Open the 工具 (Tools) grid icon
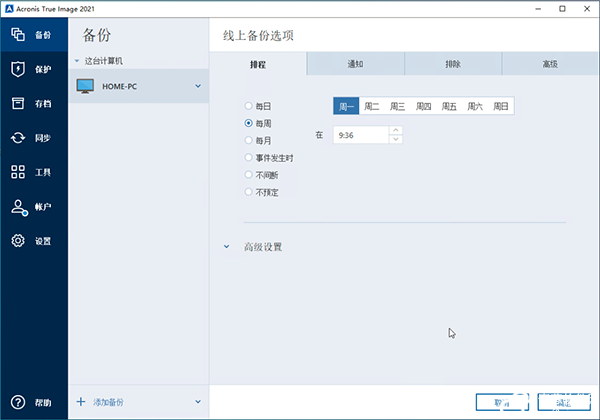This screenshot has height=420, width=600. point(18,172)
